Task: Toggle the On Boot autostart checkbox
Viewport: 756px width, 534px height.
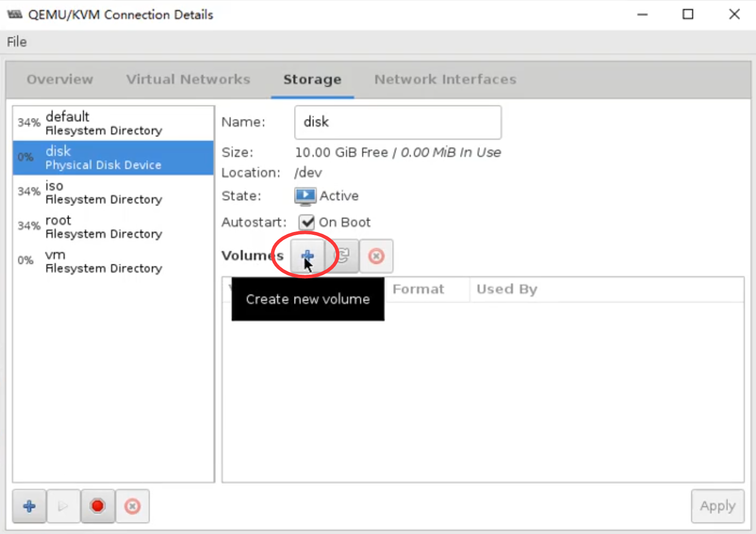Action: click(x=306, y=222)
